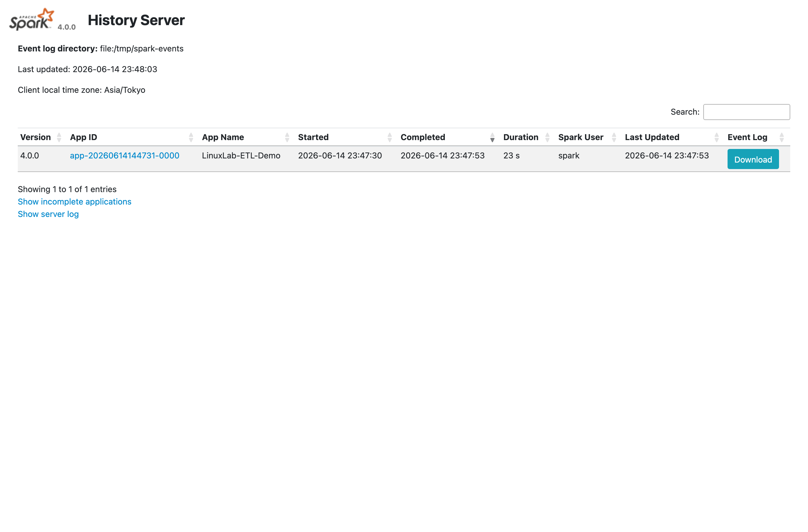Toggle Completed column sort arrow
This screenshot has height=532, width=808.
click(492, 137)
